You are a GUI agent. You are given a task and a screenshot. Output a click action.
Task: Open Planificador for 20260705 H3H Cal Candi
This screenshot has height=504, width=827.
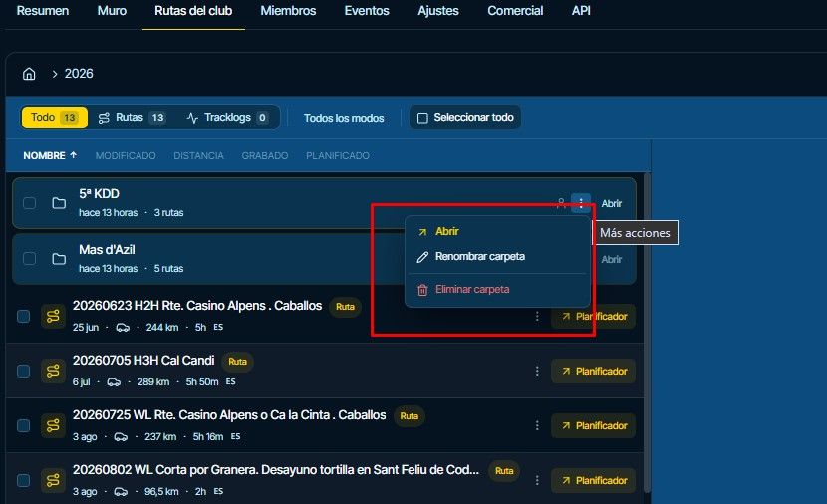point(594,372)
